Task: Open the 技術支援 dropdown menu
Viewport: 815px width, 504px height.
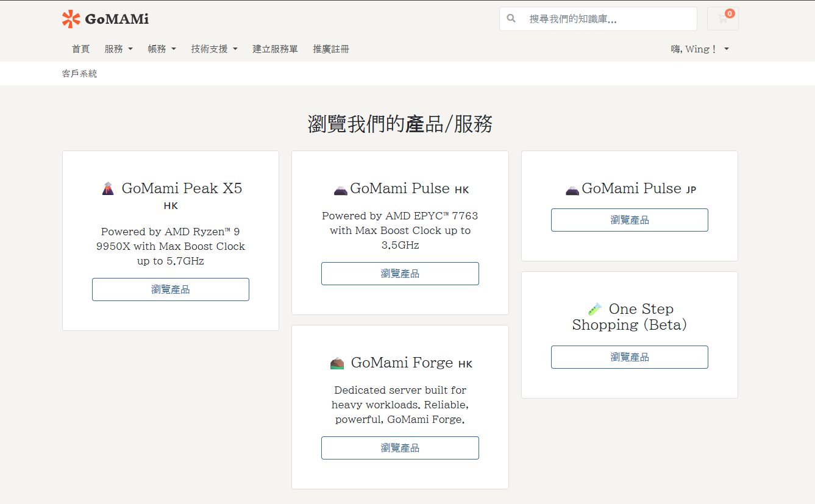Action: coord(214,49)
